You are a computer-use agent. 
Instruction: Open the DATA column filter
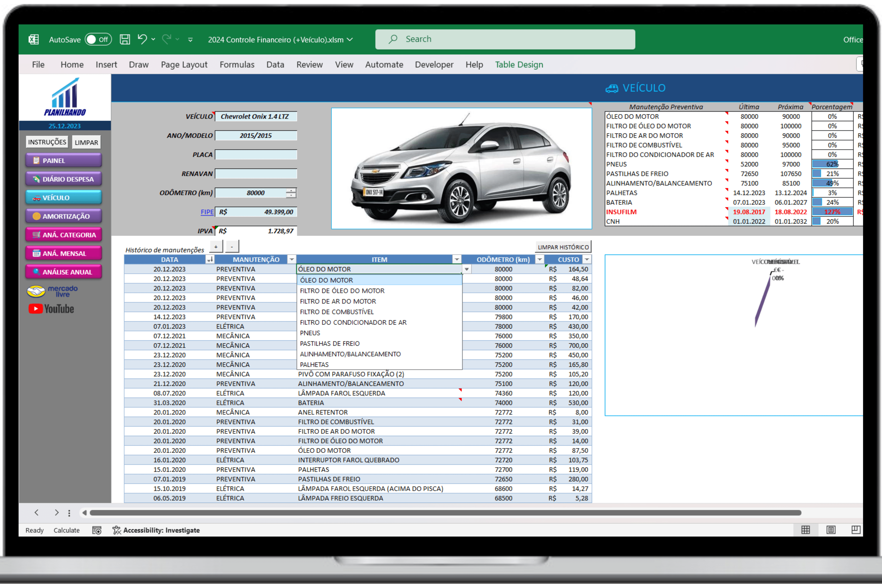click(x=210, y=259)
